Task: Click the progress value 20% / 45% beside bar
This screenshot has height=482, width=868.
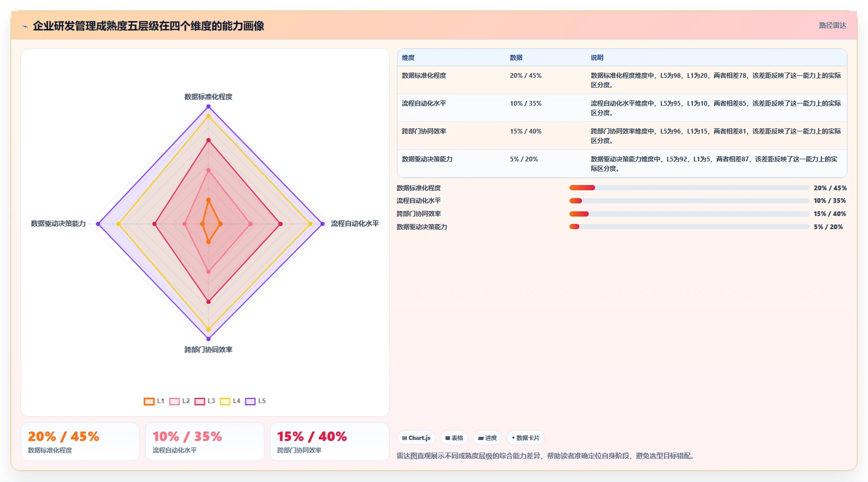Action: coord(830,188)
